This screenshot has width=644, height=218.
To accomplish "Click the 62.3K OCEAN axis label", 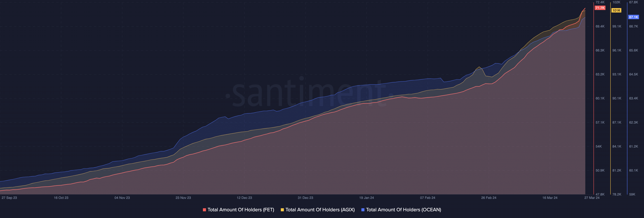I will click(634, 122).
